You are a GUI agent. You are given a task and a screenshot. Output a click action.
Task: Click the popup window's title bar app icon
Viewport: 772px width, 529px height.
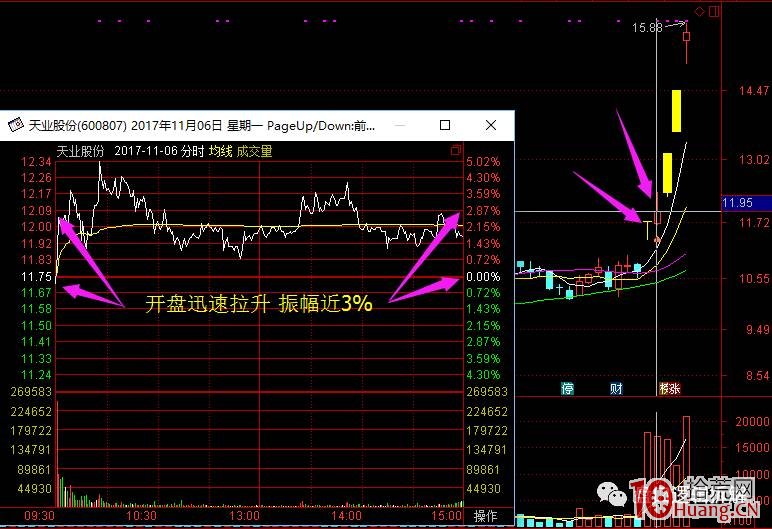coord(15,126)
